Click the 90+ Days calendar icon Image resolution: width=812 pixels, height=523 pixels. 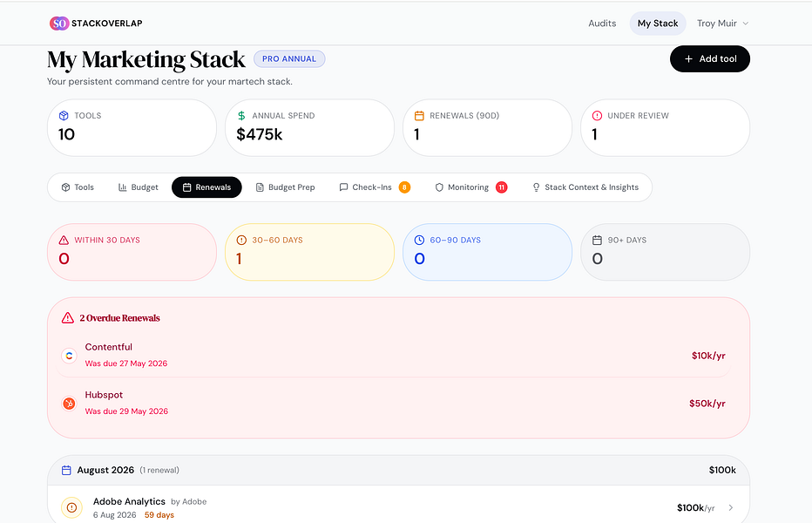click(x=597, y=240)
